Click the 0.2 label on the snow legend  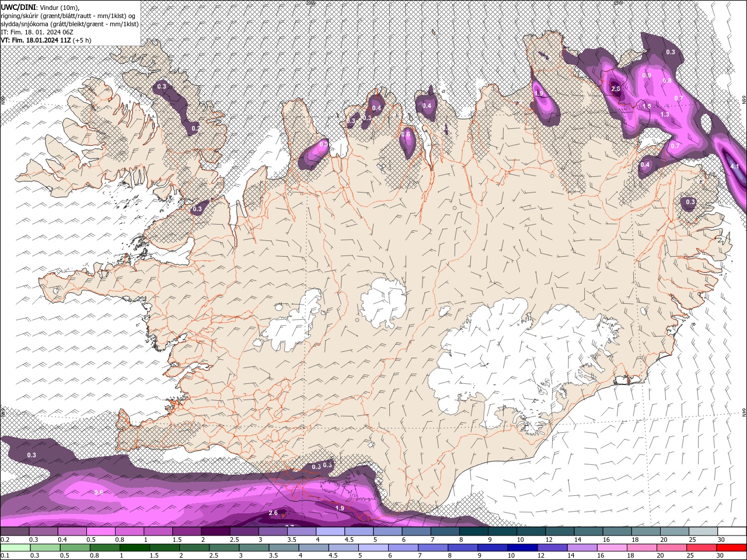point(4,540)
